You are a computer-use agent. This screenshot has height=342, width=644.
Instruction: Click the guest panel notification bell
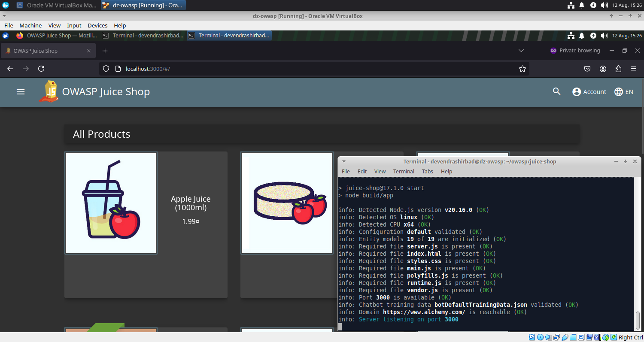point(582,36)
